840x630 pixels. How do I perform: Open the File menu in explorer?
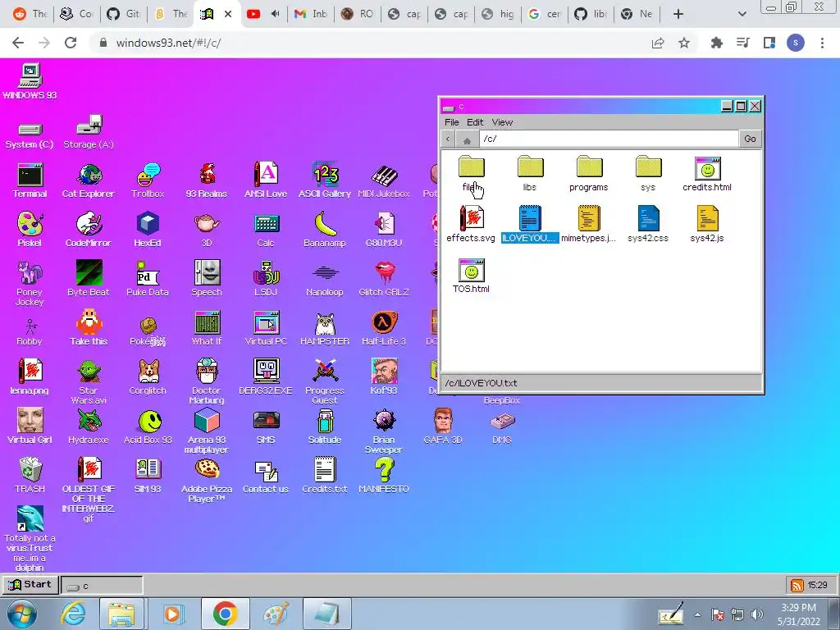point(452,122)
